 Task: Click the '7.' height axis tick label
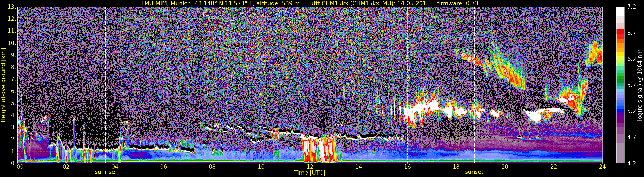click(x=13, y=79)
